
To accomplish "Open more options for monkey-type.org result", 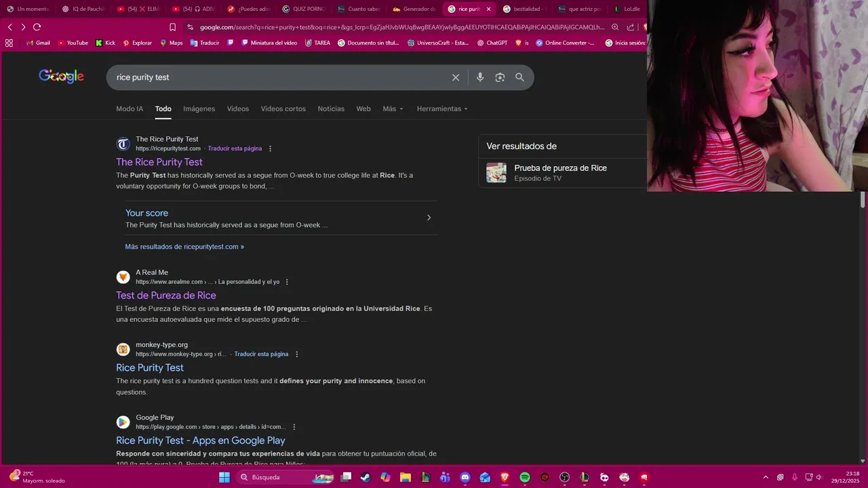I will [x=296, y=354].
